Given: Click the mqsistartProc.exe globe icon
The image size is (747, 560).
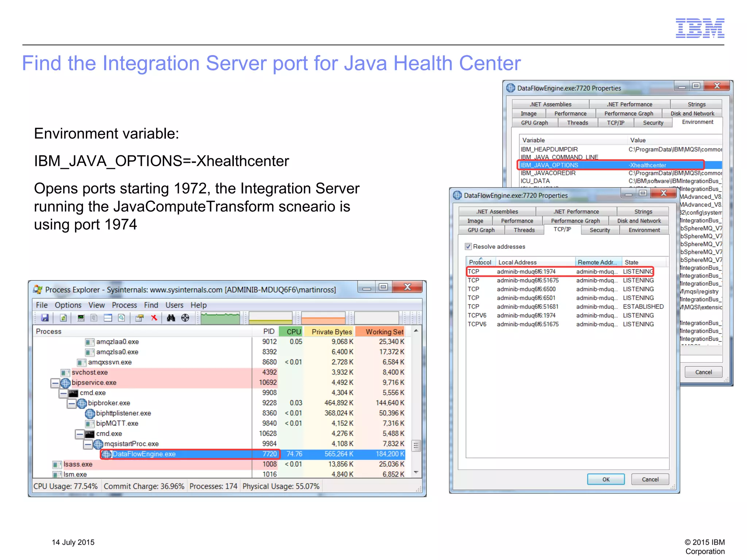Looking at the screenshot, I should pos(98,444).
